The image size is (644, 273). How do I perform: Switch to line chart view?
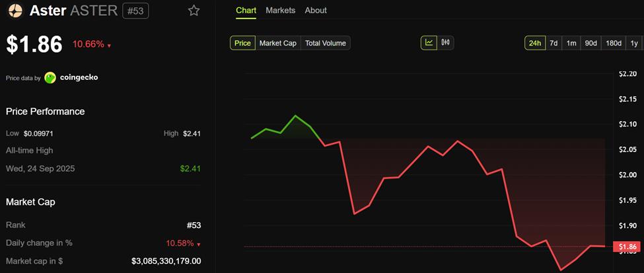coord(429,43)
